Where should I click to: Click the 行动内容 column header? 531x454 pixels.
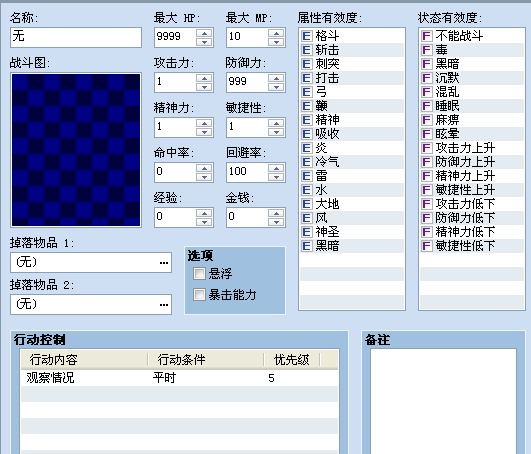[84, 360]
